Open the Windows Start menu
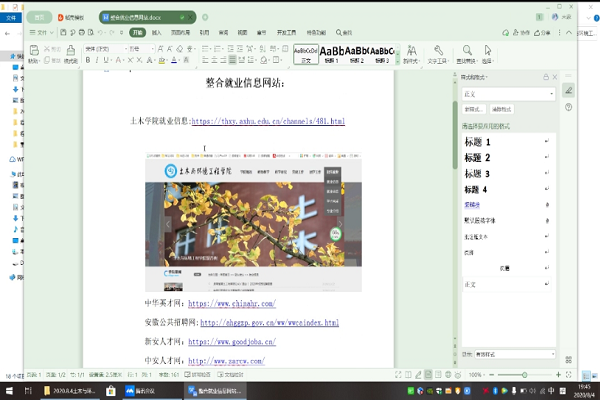600x400 pixels. click(x=8, y=390)
